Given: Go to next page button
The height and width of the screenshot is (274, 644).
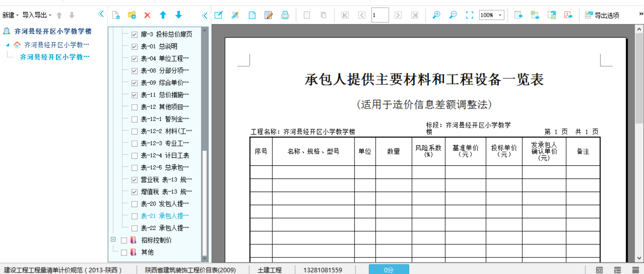Looking at the screenshot, I should pos(398,15).
